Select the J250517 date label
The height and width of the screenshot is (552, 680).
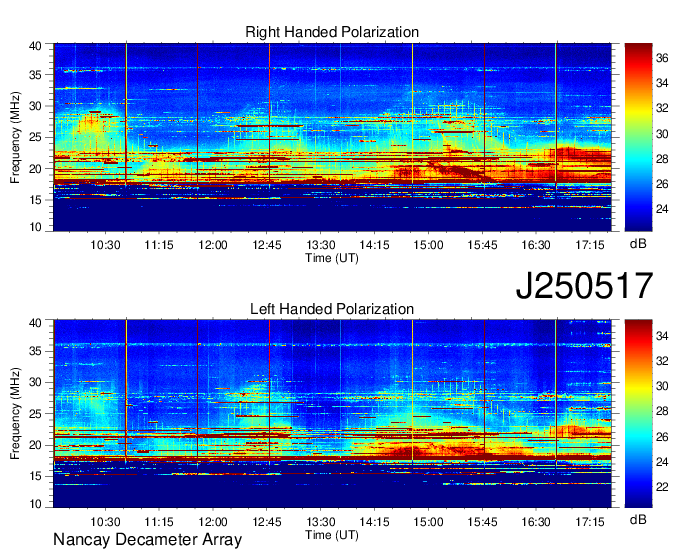(584, 286)
